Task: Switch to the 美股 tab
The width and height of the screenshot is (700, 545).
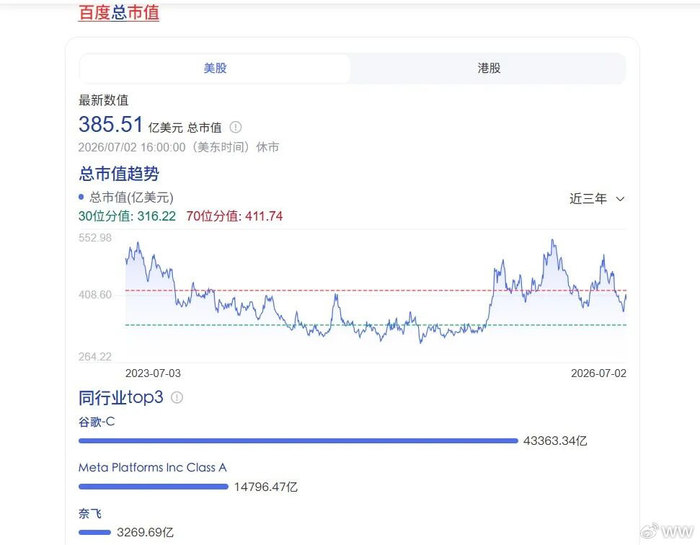Action: point(215,68)
